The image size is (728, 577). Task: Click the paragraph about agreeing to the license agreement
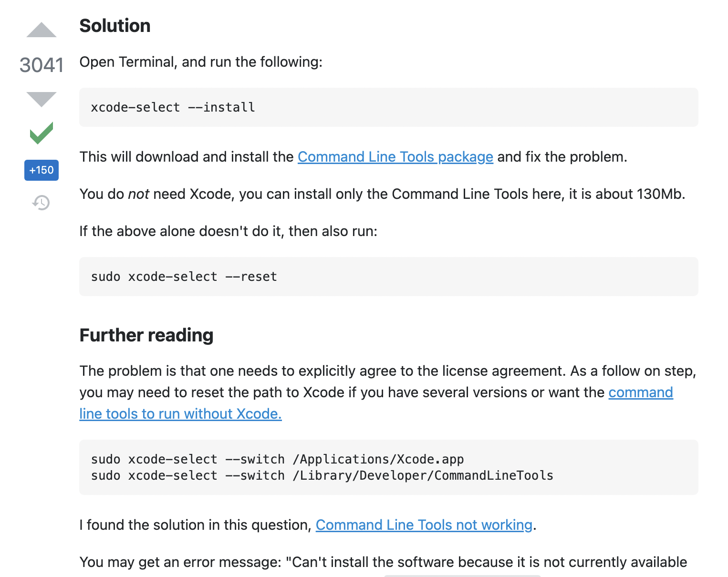[x=388, y=392]
